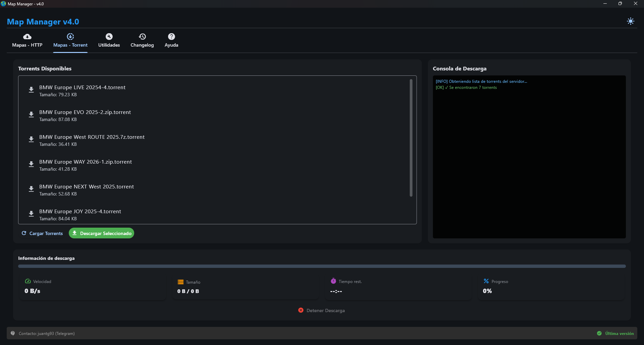Screen dimensions: 644x345
Task: Open the Changelog tab
Action: pyautogui.click(x=142, y=40)
